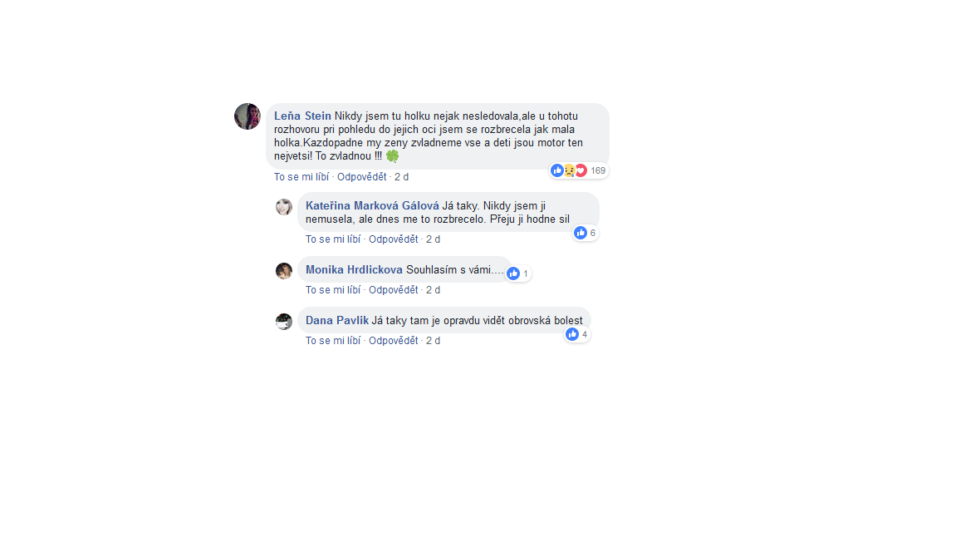Click the like icon on Kateřina's reply
Screen dimensions: 980x537
coord(581,233)
